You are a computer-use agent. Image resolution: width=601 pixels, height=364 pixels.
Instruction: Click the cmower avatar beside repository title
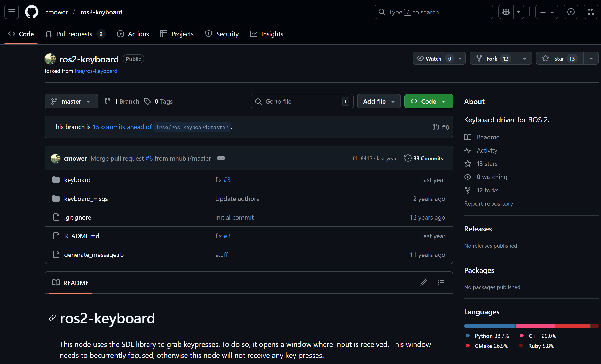click(x=50, y=59)
